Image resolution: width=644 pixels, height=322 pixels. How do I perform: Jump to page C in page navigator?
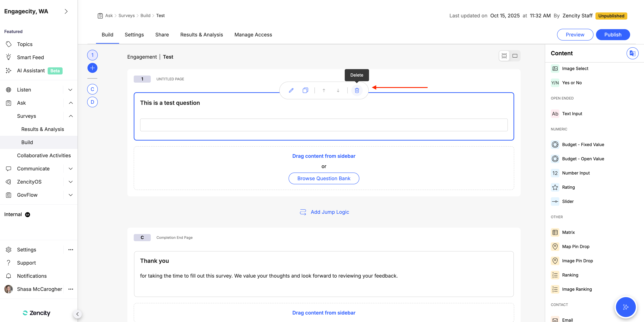click(92, 89)
